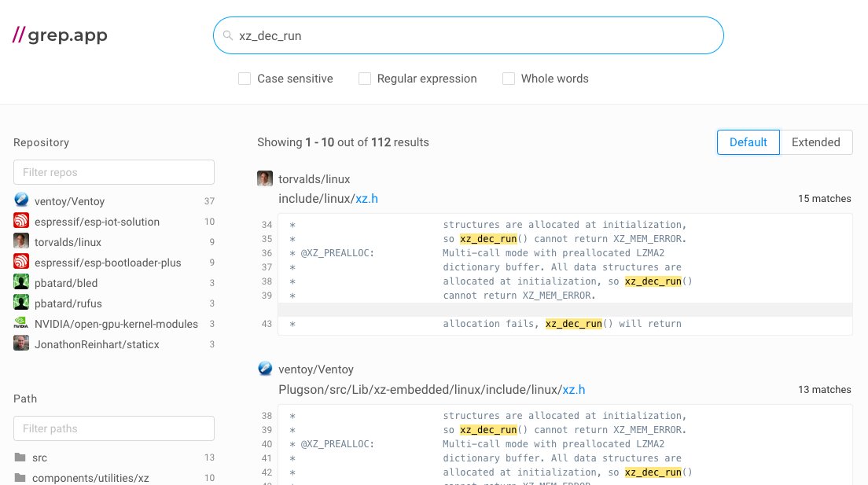The image size is (868, 485).
Task: Click the folder icon beside components/utilities/xz
Action: coord(20,477)
